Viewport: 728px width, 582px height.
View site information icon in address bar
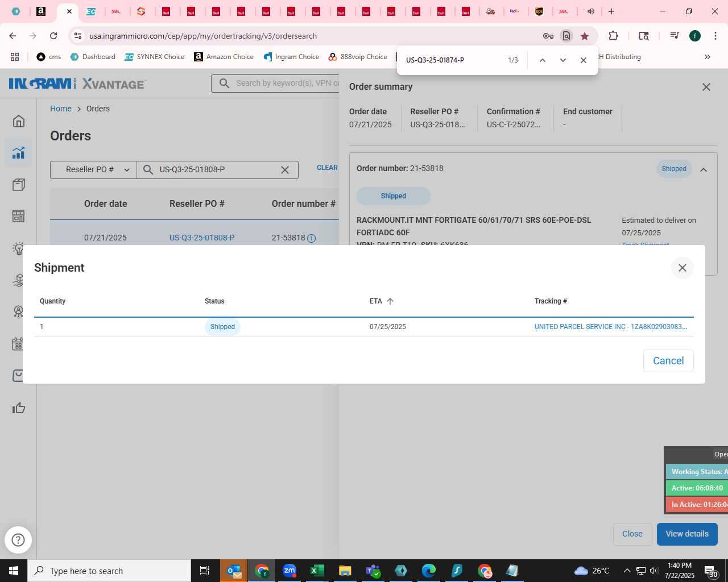pos(78,36)
